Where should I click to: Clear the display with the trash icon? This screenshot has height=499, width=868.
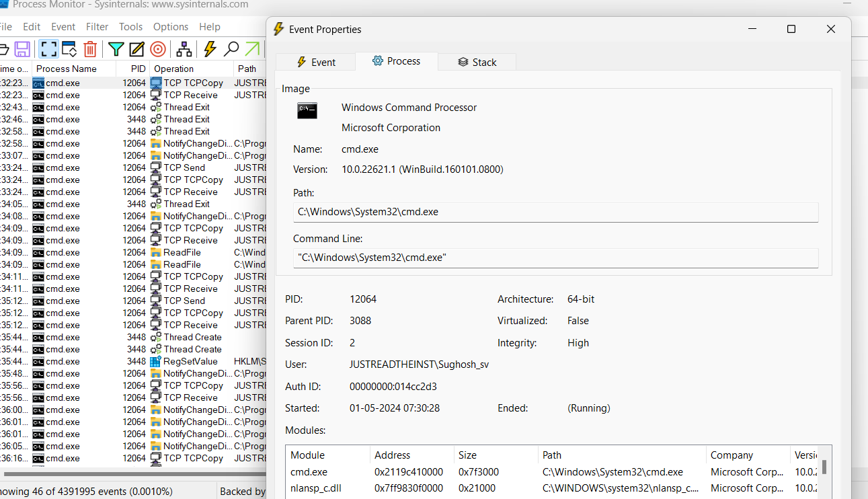tap(90, 49)
